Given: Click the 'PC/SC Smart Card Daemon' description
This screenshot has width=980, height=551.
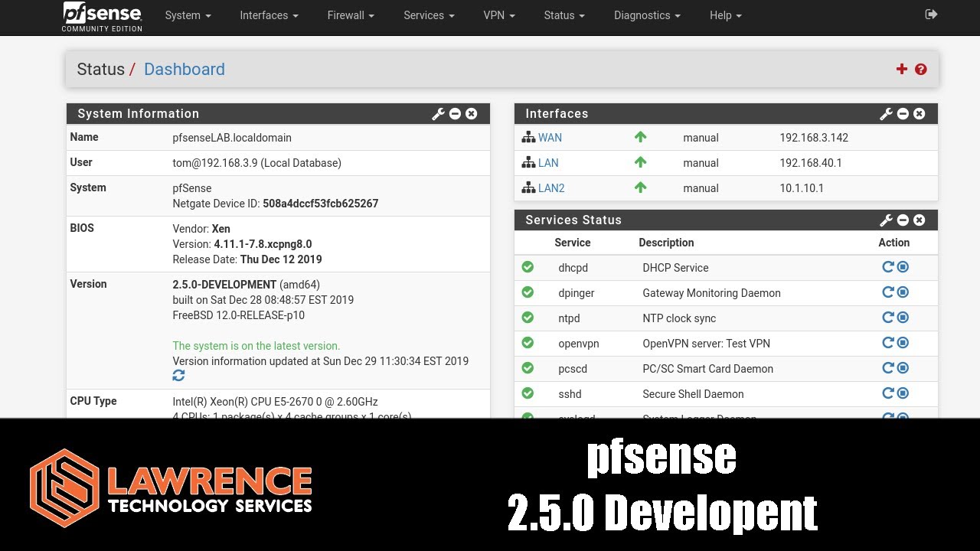Looking at the screenshot, I should pyautogui.click(x=707, y=369).
